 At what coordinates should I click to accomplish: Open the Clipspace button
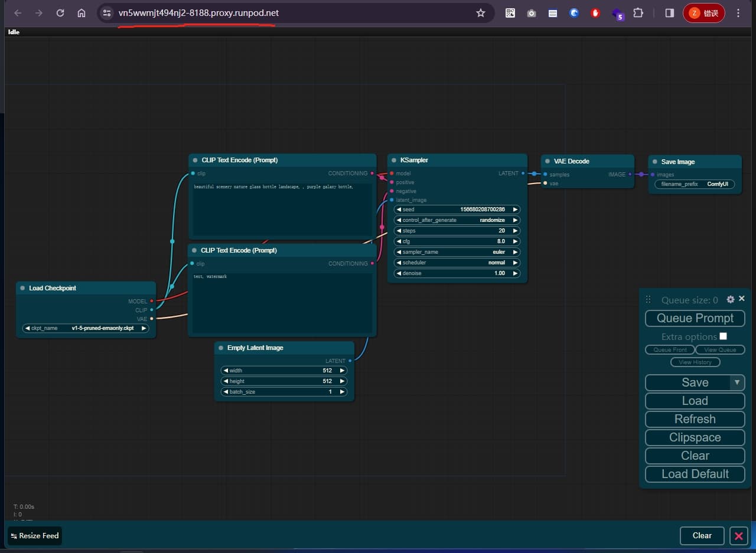click(695, 437)
